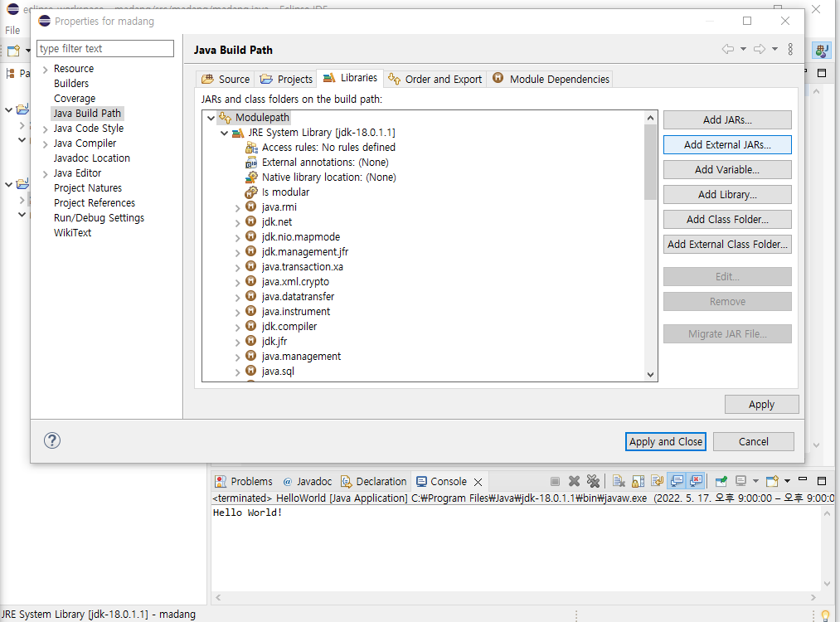Switch to the Declaration view tab
Viewport: 840px width, 622px height.
tap(374, 481)
